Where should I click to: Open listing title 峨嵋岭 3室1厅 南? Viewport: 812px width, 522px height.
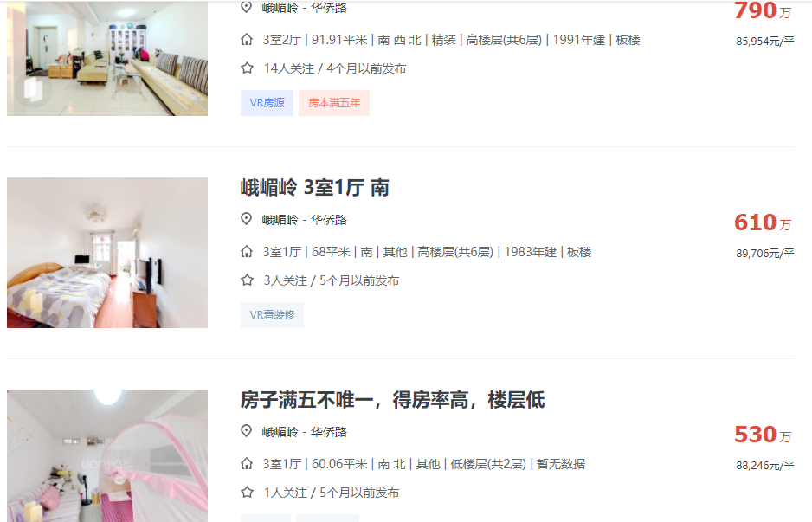315,188
